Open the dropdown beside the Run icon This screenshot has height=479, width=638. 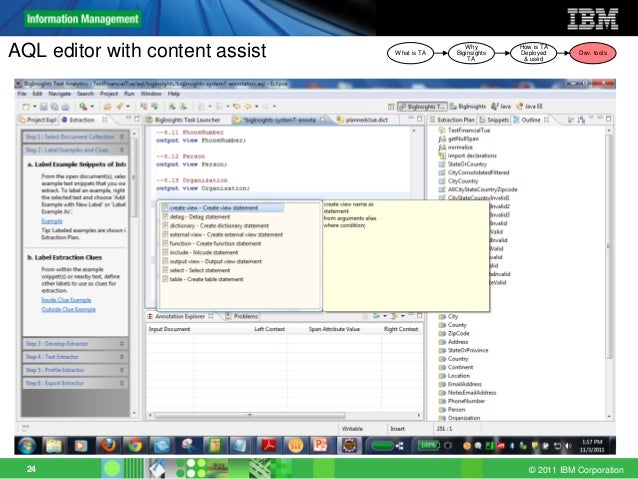coord(92,107)
